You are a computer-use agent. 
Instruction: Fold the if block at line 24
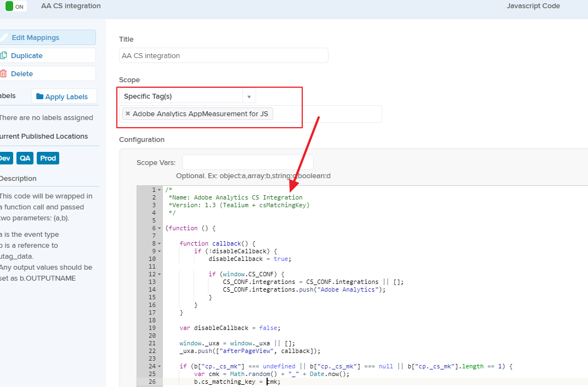pos(159,366)
